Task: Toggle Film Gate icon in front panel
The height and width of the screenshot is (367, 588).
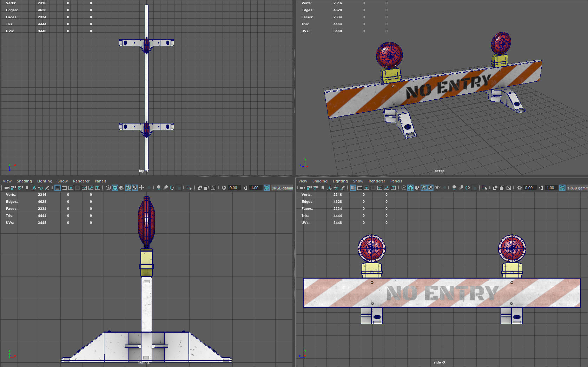Action: [64, 188]
